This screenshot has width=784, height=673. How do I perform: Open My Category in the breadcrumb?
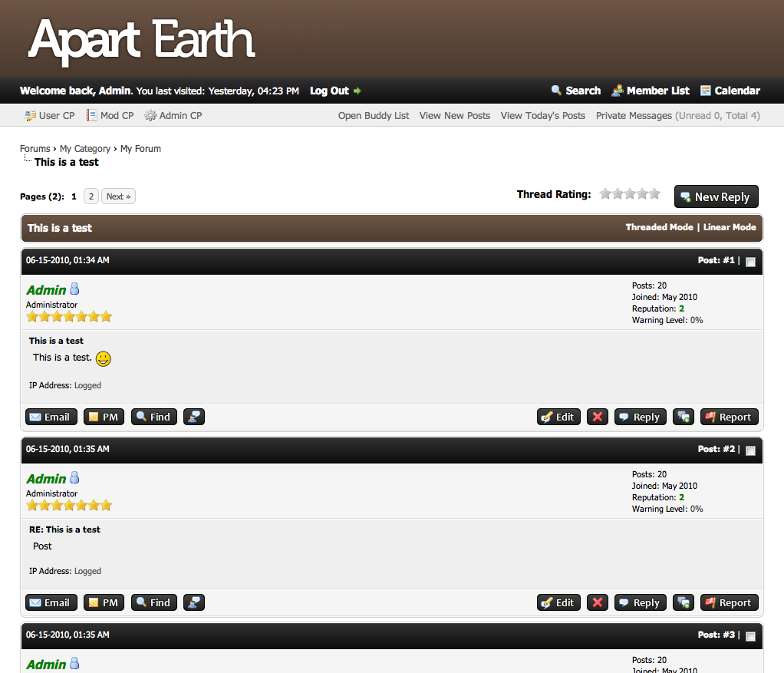point(84,149)
